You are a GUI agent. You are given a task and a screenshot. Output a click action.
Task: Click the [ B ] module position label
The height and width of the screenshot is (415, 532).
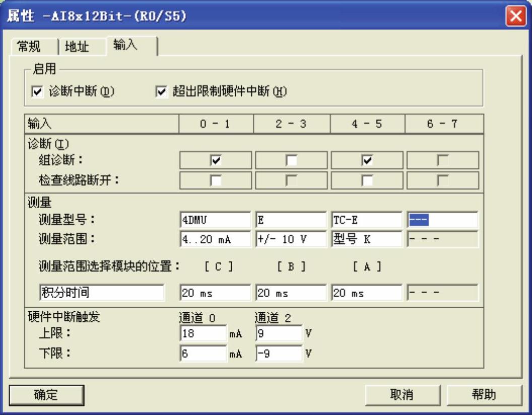[x=292, y=267]
